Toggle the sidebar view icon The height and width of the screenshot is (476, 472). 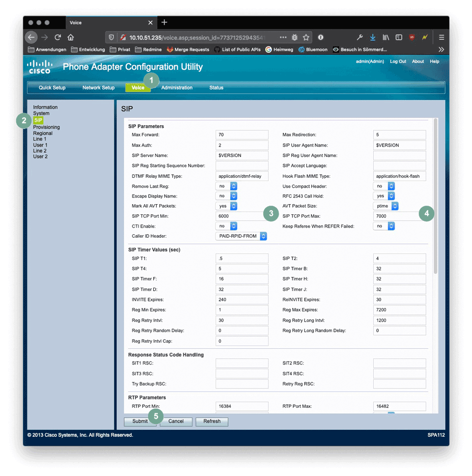click(399, 37)
